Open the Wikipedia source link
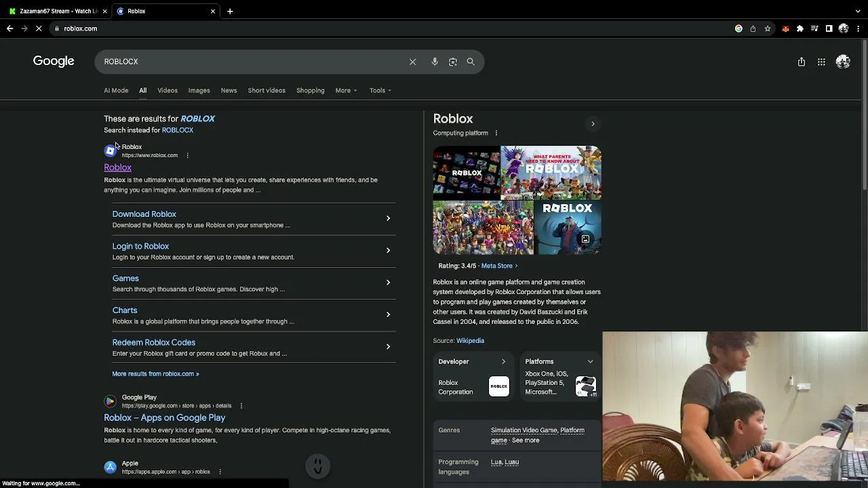This screenshot has width=868, height=488. click(x=470, y=341)
